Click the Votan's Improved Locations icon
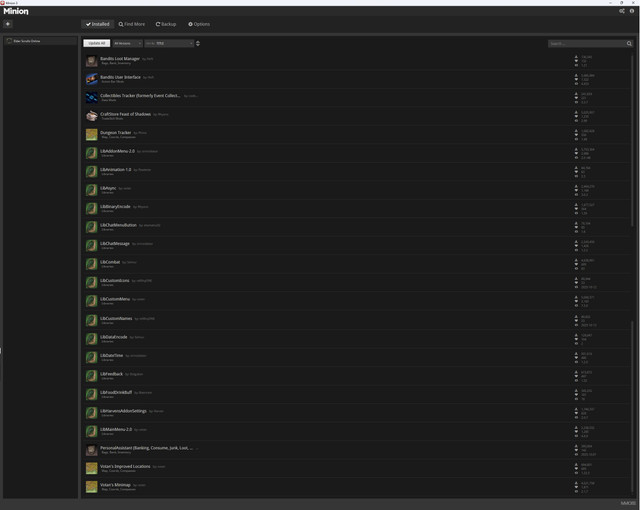640x510 pixels. pos(91,468)
